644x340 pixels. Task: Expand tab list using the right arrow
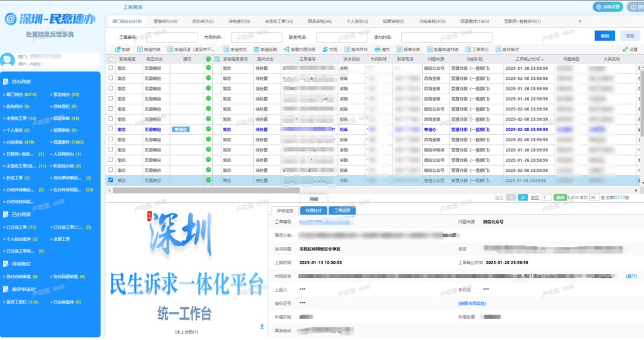click(580, 21)
